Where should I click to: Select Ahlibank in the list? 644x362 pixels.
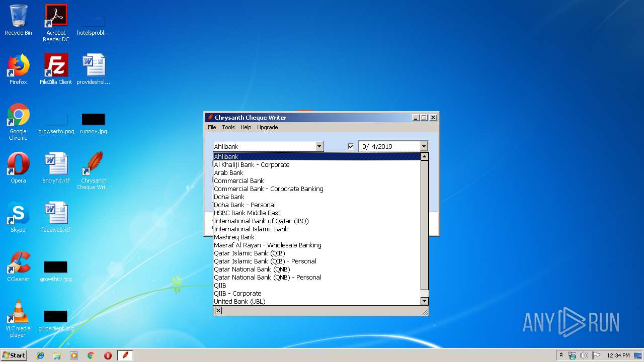(316, 156)
